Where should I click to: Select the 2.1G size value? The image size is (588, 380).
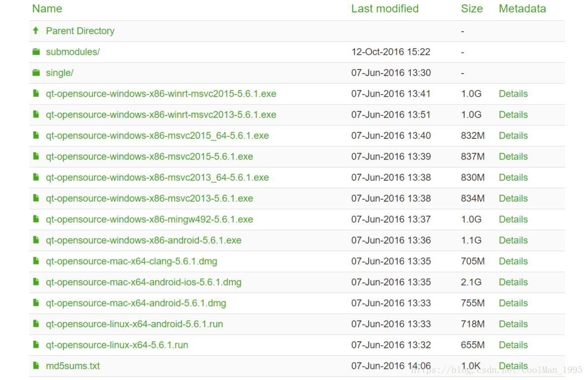tap(471, 282)
